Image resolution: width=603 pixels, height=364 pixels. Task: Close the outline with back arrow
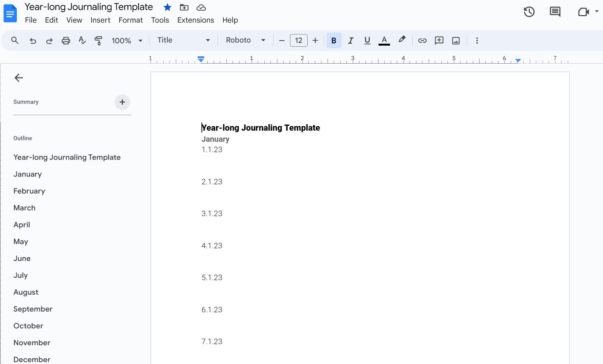point(19,78)
